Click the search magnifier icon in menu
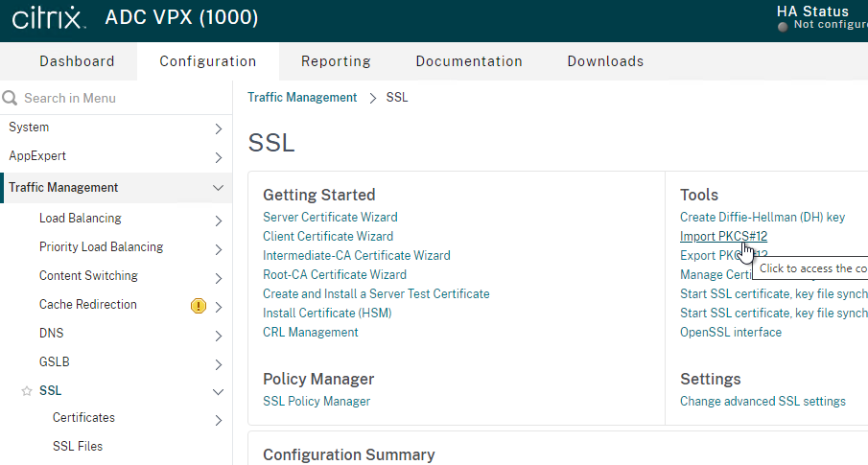 click(x=10, y=98)
